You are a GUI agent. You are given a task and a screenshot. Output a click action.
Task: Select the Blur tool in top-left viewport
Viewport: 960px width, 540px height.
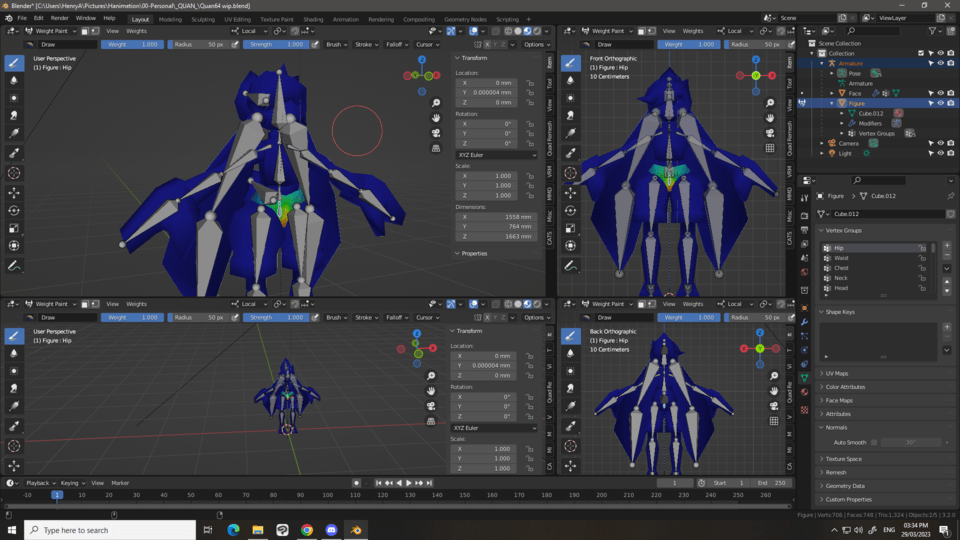14,81
